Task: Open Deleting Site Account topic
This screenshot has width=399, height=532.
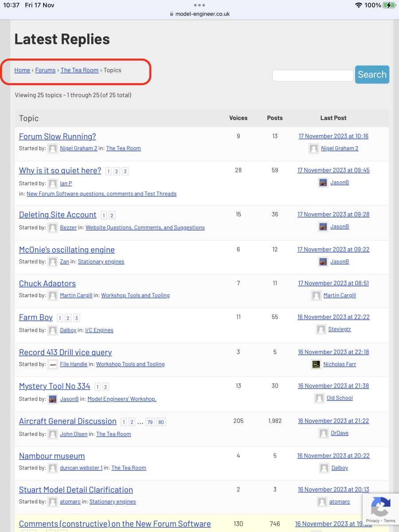Action: click(58, 215)
